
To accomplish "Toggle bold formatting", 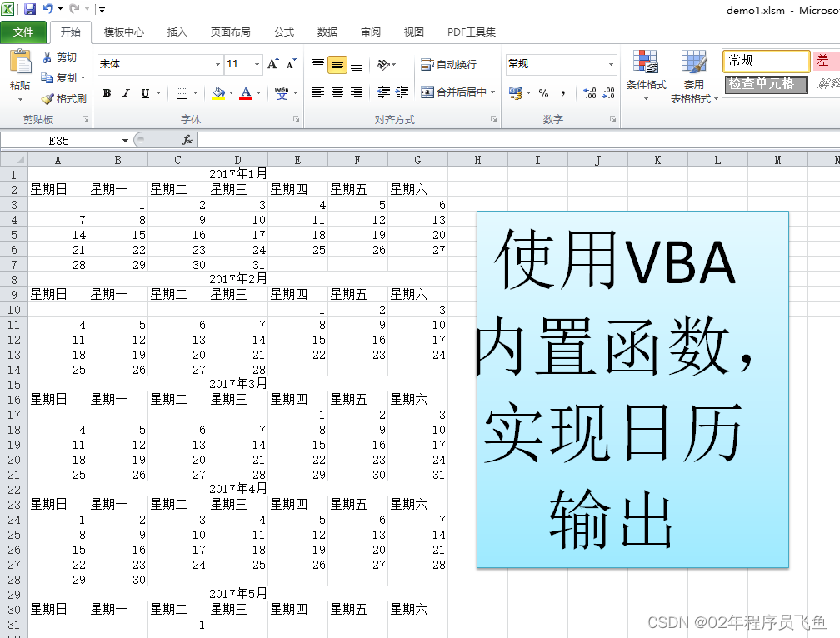I will click(107, 93).
